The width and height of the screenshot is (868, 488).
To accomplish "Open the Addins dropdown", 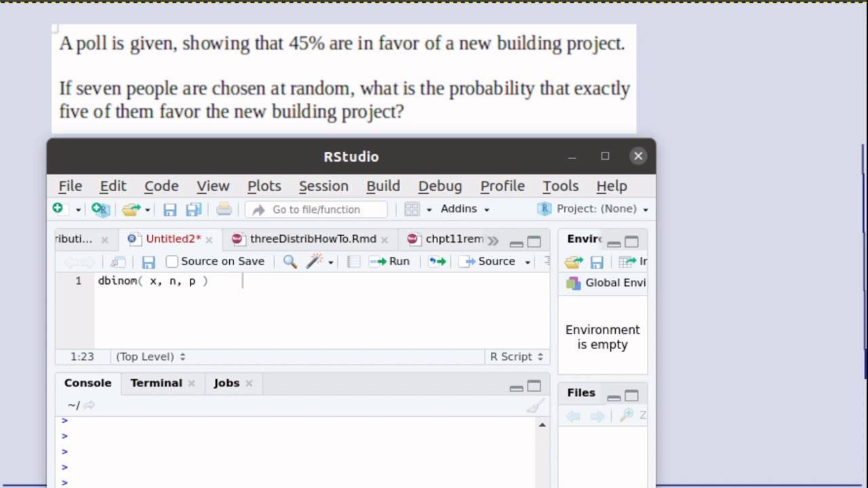I will point(465,209).
